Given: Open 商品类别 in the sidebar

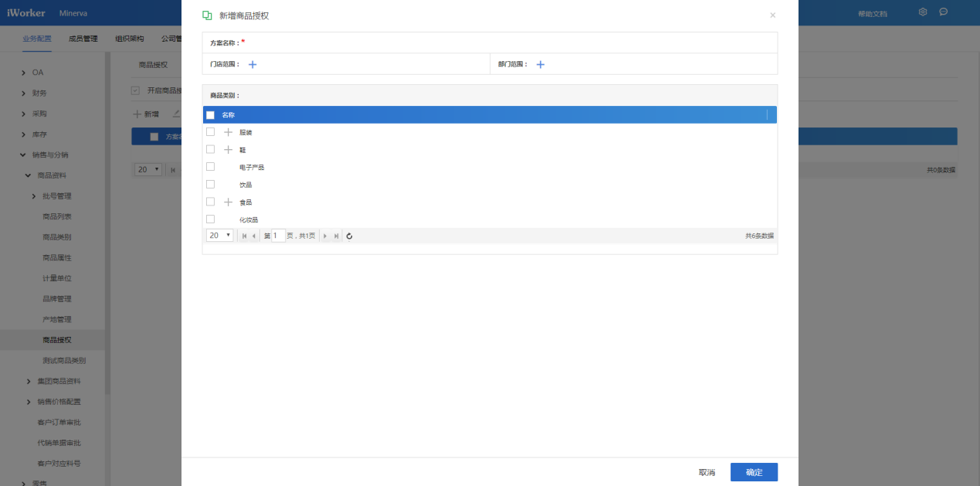Looking at the screenshot, I should tap(57, 237).
